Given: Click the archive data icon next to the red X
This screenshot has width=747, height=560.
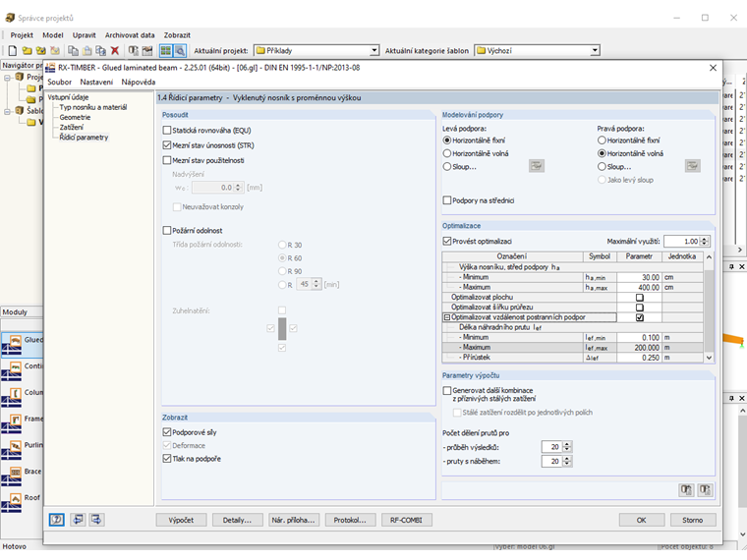Looking at the screenshot, I should (134, 50).
